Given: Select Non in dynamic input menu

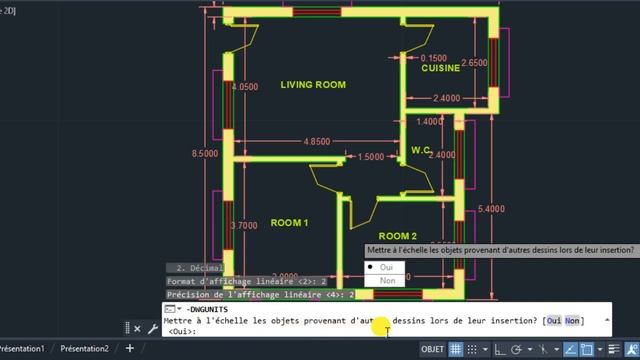Looking at the screenshot, I should tap(384, 280).
